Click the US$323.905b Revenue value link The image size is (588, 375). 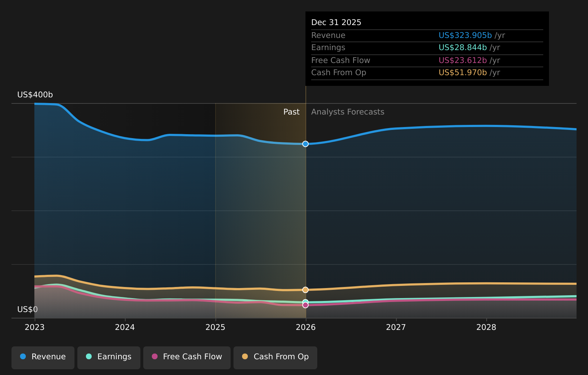pos(465,35)
